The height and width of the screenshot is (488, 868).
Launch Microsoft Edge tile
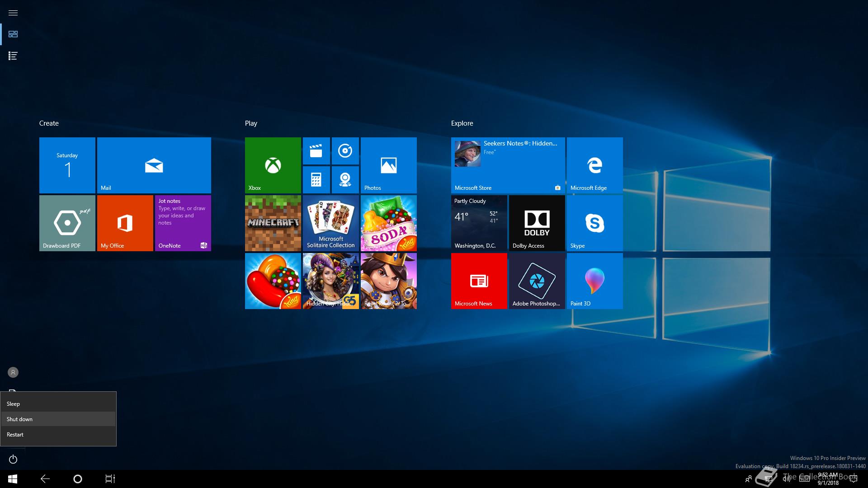(x=595, y=165)
